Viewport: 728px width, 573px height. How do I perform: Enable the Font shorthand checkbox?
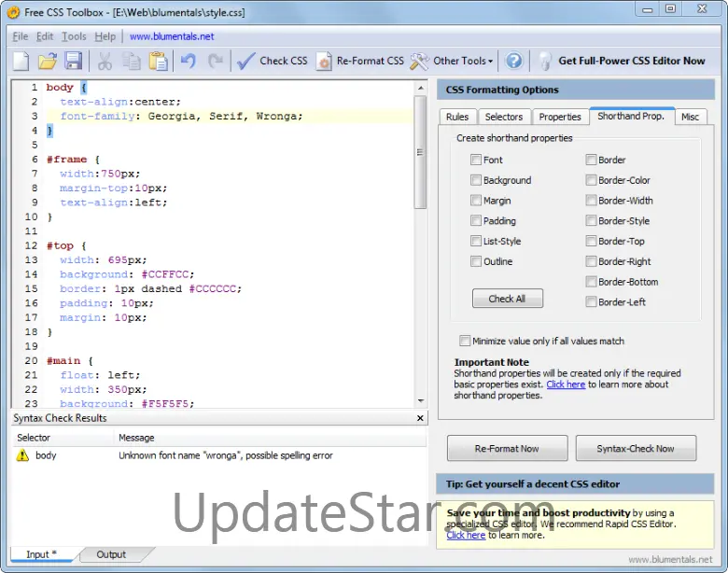tap(475, 160)
